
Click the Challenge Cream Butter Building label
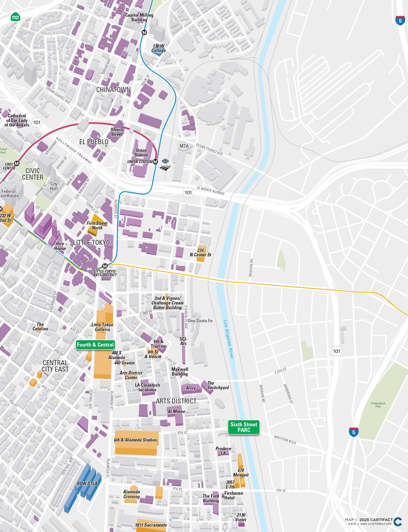(x=167, y=303)
